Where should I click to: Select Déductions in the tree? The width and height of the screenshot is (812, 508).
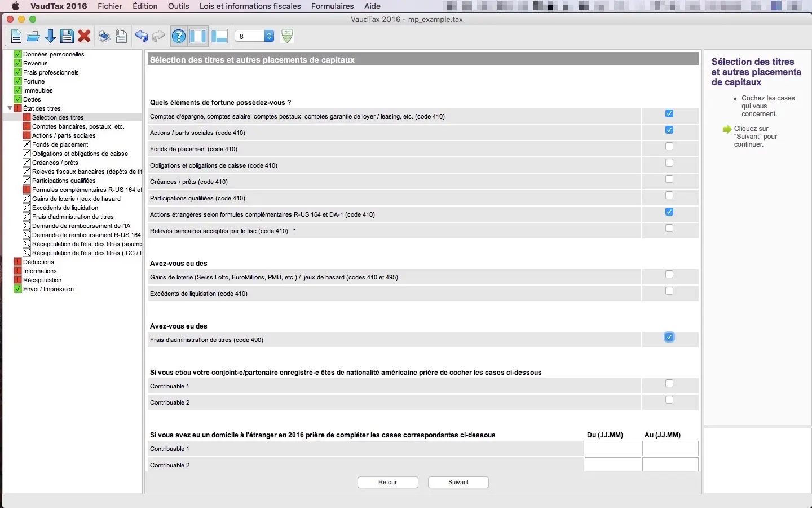pos(38,262)
